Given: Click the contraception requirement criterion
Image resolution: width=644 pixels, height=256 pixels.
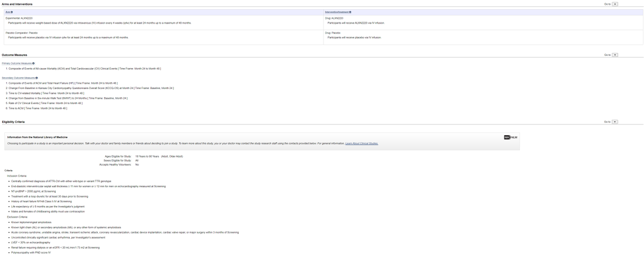Looking at the screenshot, I should (48, 211).
